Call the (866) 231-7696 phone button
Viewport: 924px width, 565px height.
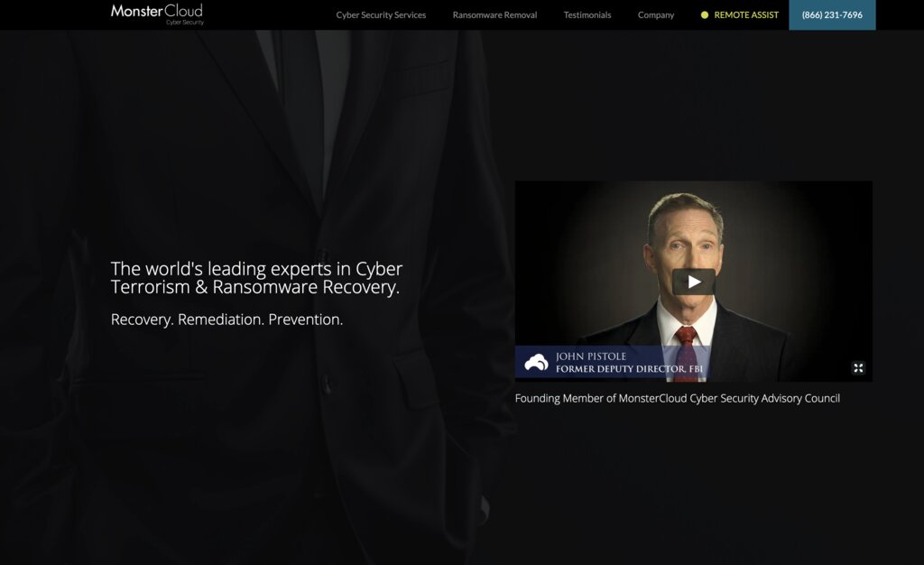point(832,14)
